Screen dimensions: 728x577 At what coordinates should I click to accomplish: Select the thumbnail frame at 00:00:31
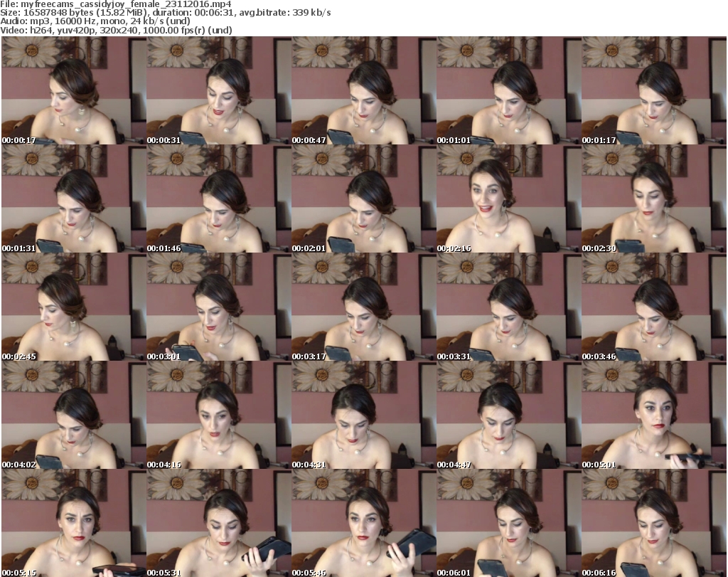tap(219, 90)
